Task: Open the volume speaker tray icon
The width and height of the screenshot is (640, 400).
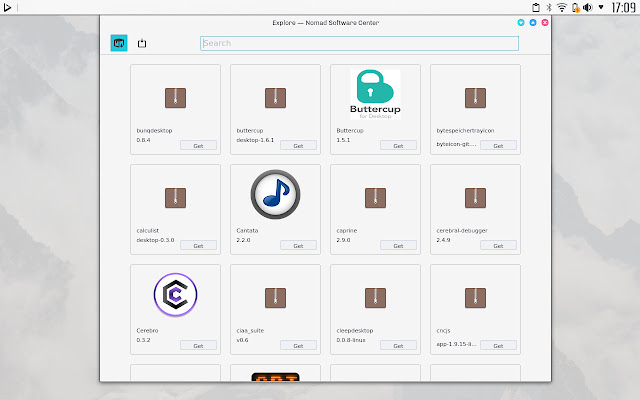Action: pos(588,7)
